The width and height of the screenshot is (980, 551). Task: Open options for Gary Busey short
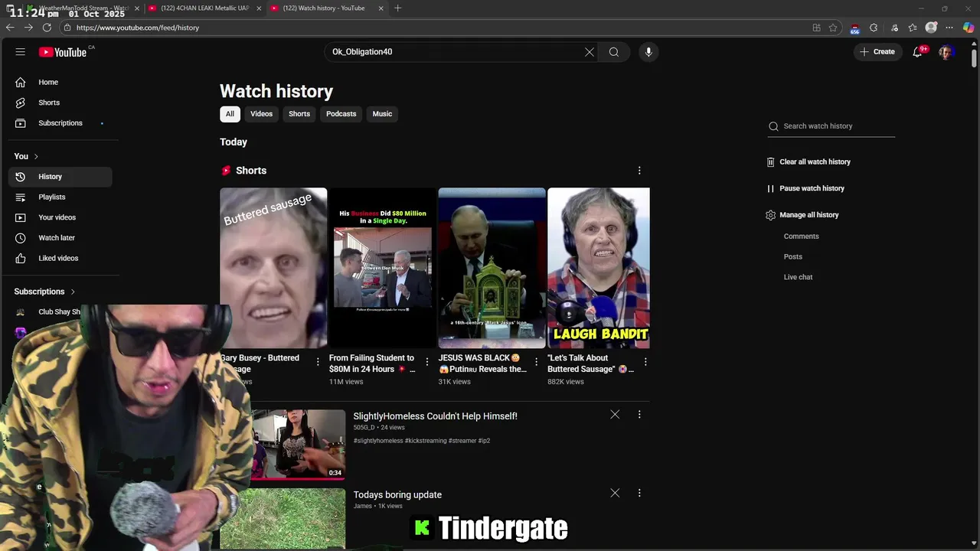(318, 361)
